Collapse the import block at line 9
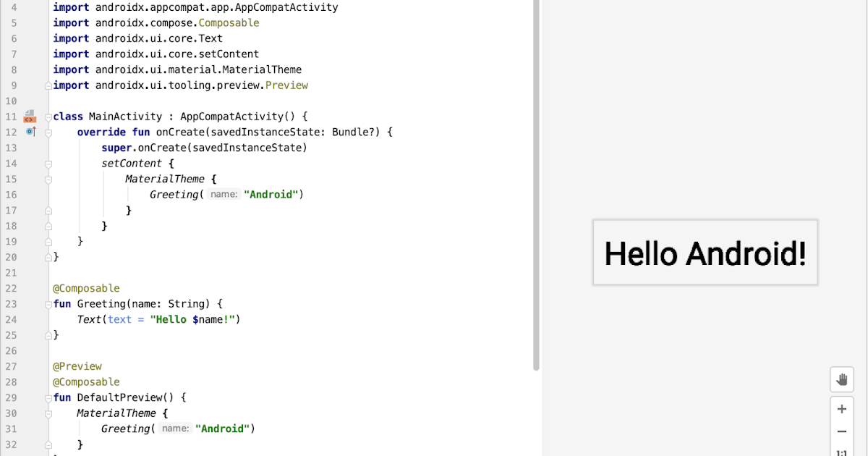 [48, 85]
